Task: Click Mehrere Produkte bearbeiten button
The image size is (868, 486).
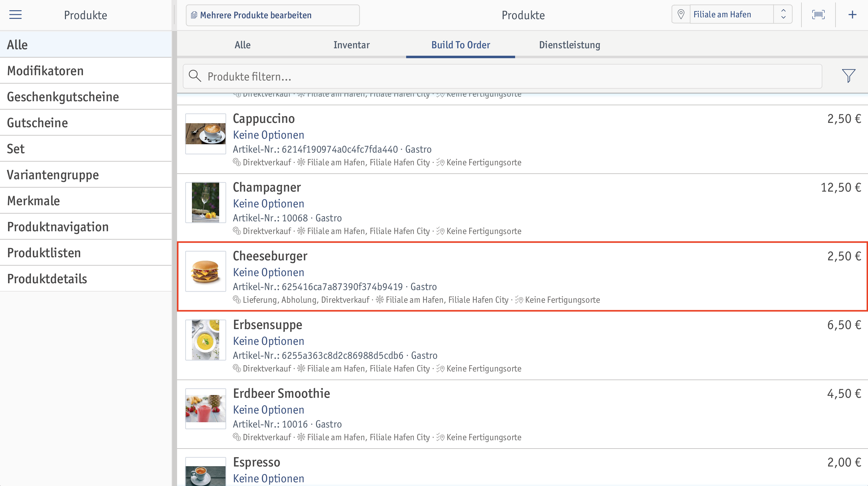Action: pos(273,15)
